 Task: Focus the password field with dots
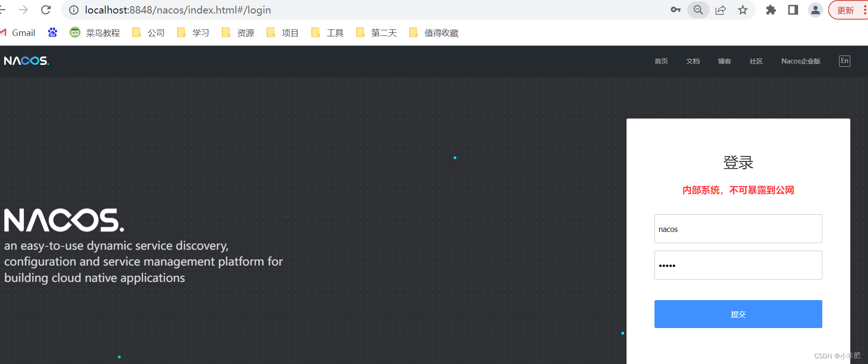pos(738,265)
